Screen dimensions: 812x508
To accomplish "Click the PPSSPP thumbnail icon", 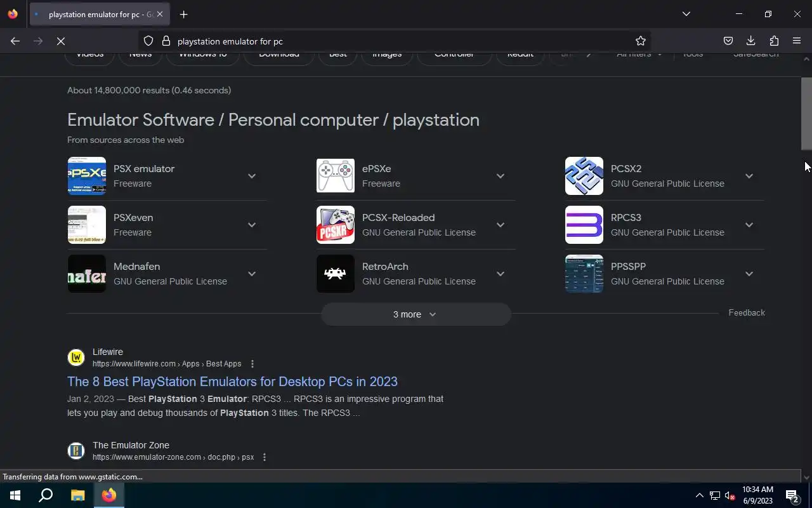I will click(x=584, y=274).
